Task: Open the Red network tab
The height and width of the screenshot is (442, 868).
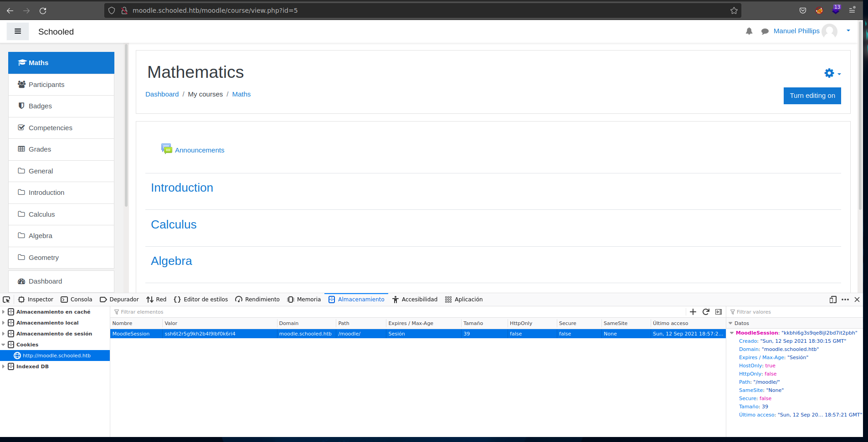Action: pos(156,300)
